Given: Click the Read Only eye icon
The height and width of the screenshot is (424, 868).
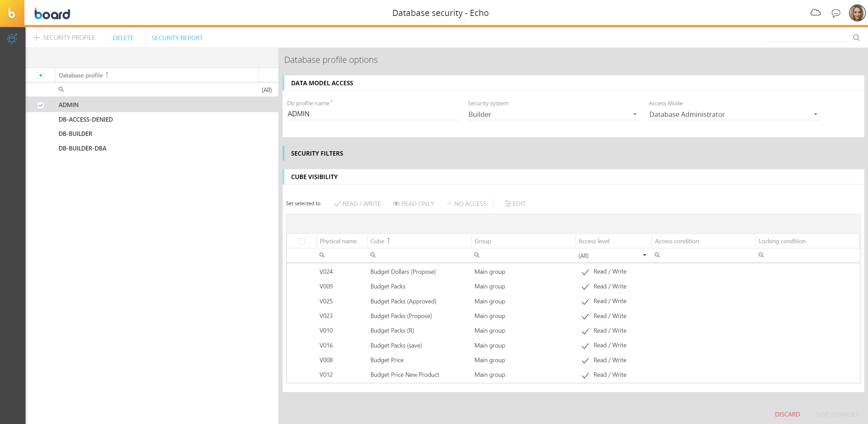Looking at the screenshot, I should pos(396,204).
